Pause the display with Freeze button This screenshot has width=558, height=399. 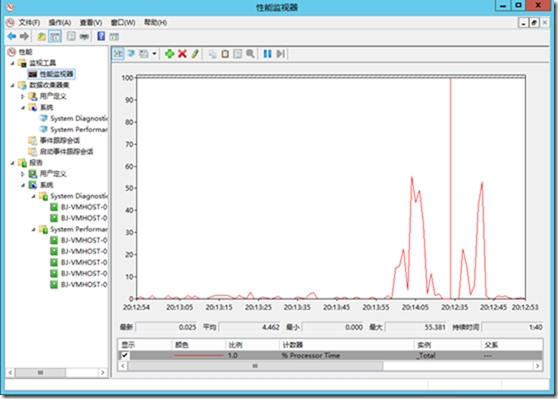click(267, 54)
